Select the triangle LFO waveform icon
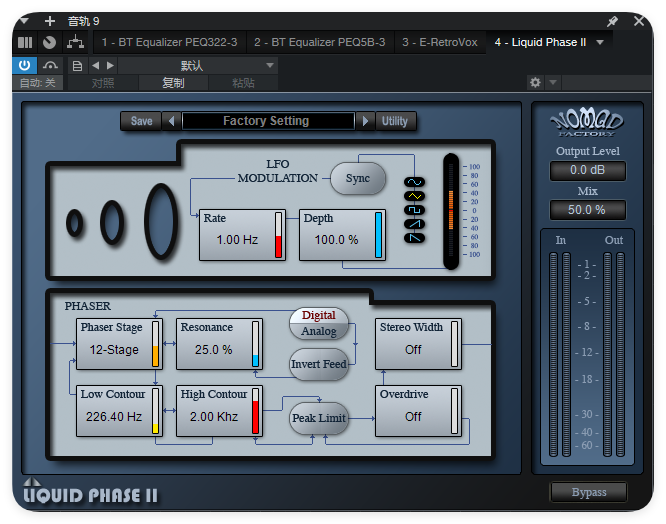The image size is (666, 524). 414,196
